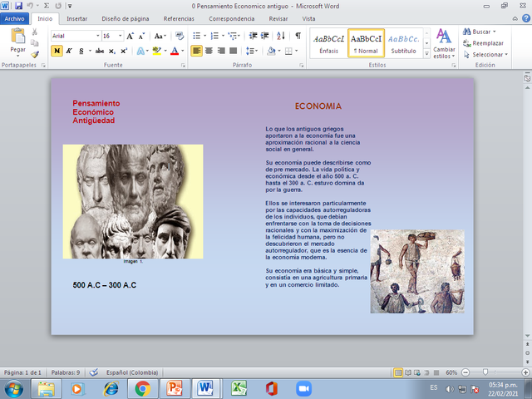This screenshot has width=532, height=399.
Task: Toggle justify alignment
Action: tap(233, 51)
